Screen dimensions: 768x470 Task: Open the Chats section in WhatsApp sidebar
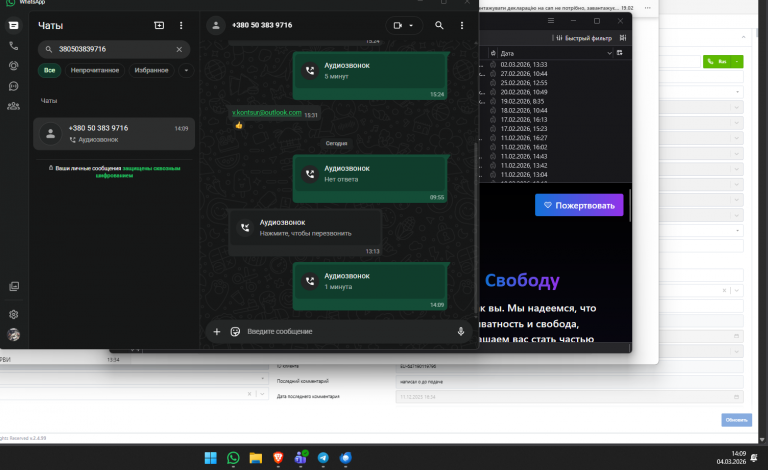coord(13,25)
